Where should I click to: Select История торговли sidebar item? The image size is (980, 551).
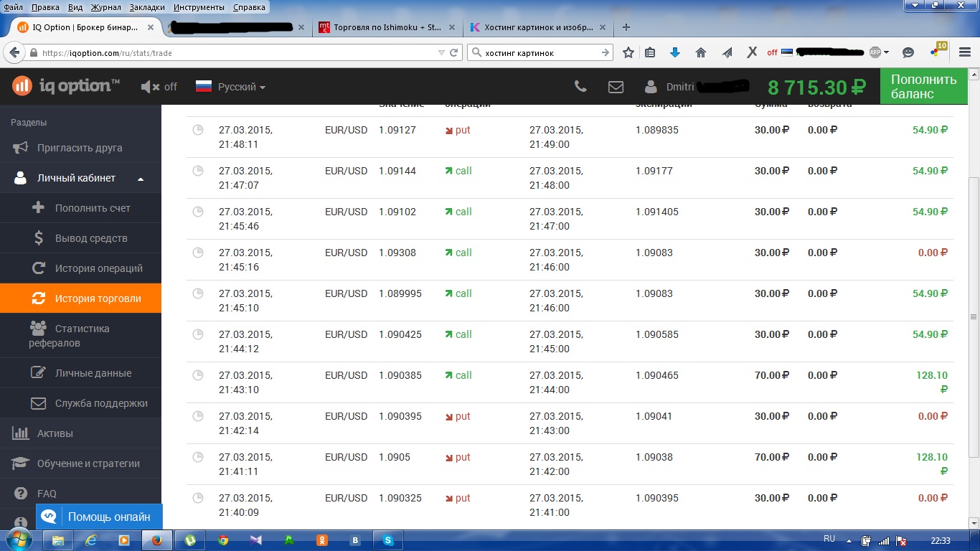coord(80,298)
